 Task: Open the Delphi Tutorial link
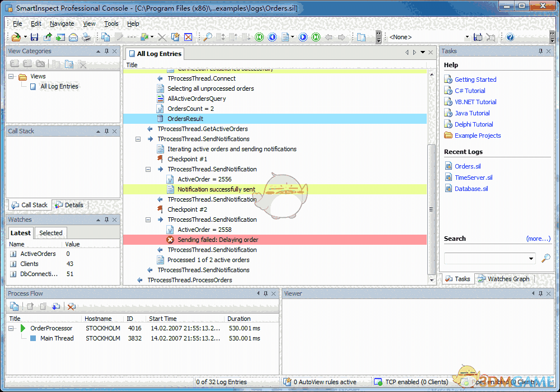(474, 124)
